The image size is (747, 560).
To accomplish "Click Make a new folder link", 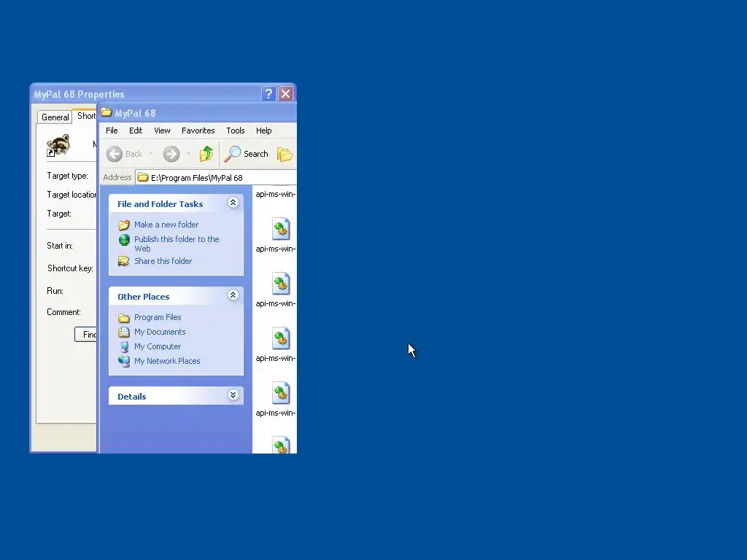I will [x=166, y=225].
